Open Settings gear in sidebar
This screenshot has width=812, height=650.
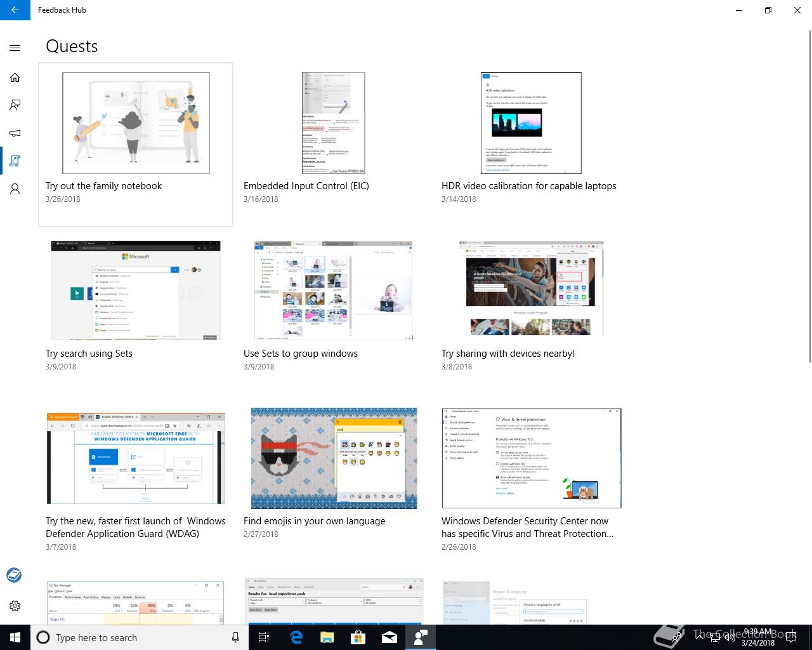(15, 606)
